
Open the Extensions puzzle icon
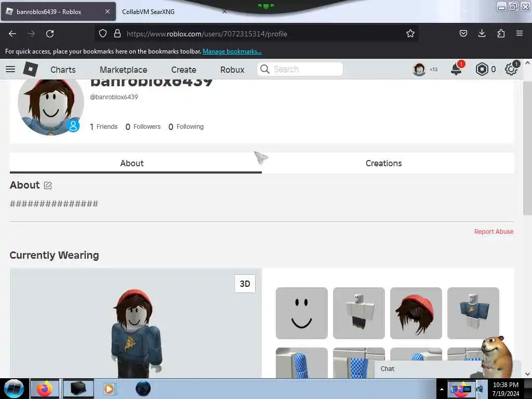pos(501,33)
